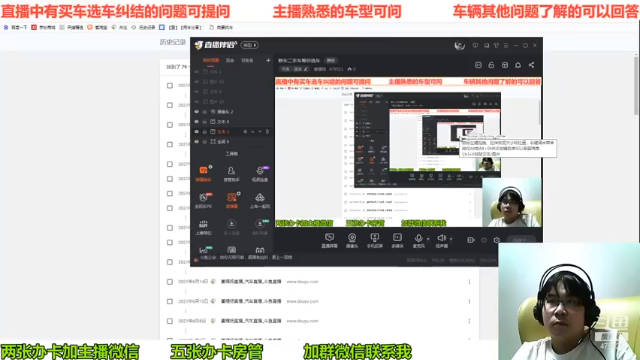Viewport: 640px width, 360px height.
Task: Open the three-dot menu for 6月13日 history entry
Action: [x=469, y=301]
